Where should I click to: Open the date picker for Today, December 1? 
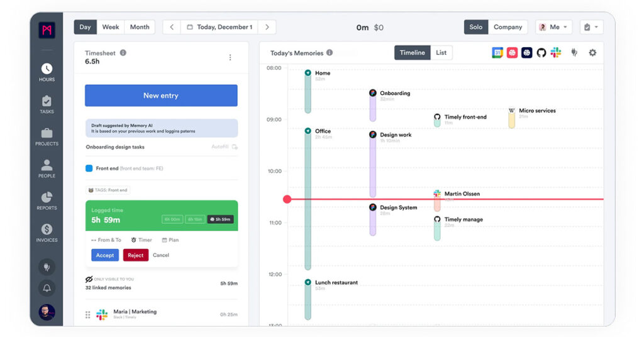coord(219,27)
